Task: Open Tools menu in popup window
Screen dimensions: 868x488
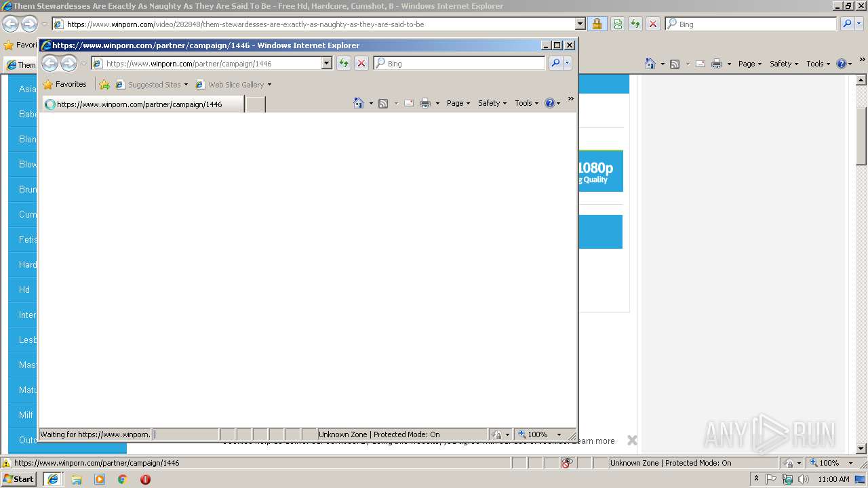Action: click(x=526, y=103)
